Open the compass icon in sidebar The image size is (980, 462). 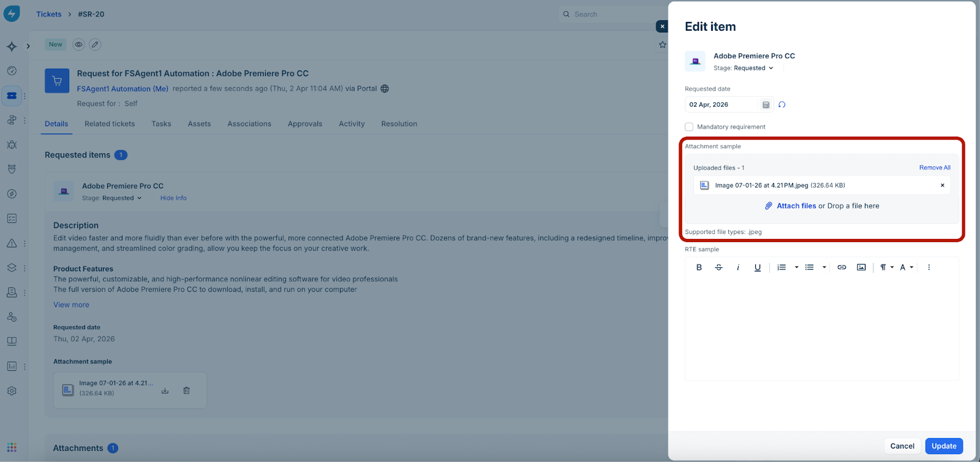click(x=12, y=194)
